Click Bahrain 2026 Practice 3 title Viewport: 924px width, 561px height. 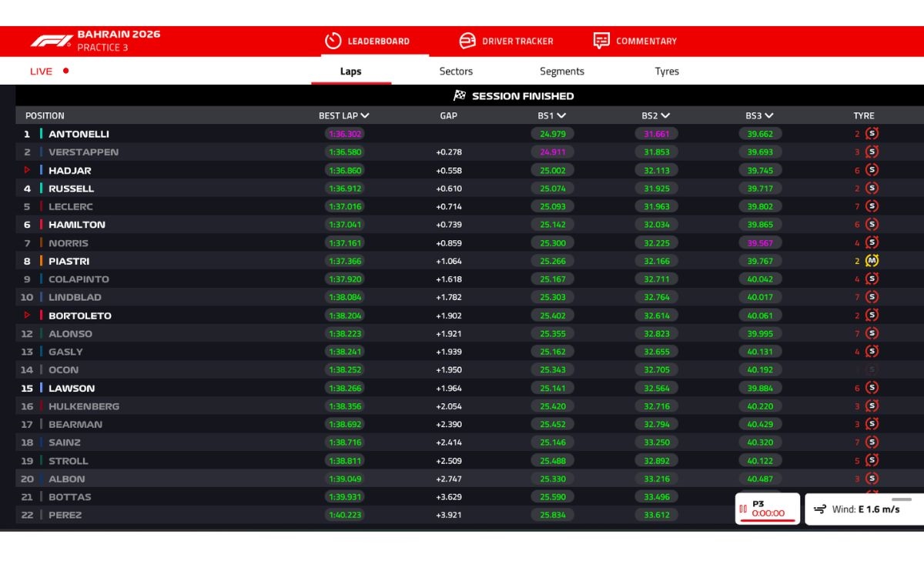pyautogui.click(x=119, y=41)
